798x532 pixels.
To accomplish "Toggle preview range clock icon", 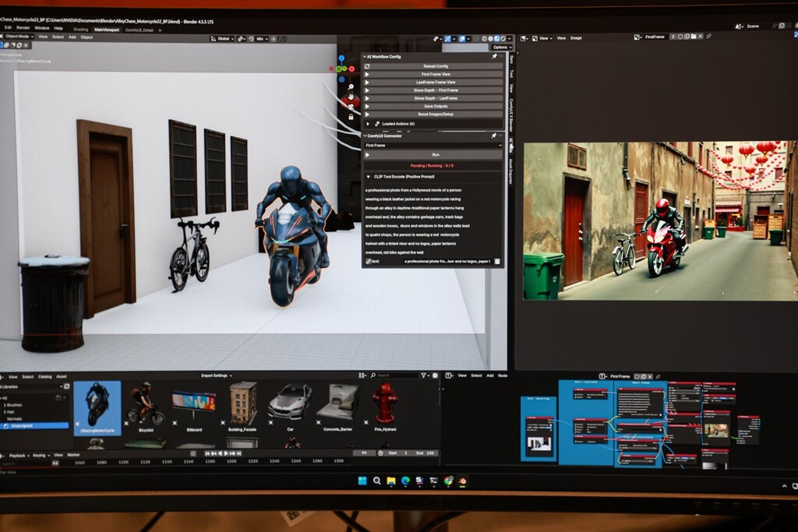I will click(380, 453).
